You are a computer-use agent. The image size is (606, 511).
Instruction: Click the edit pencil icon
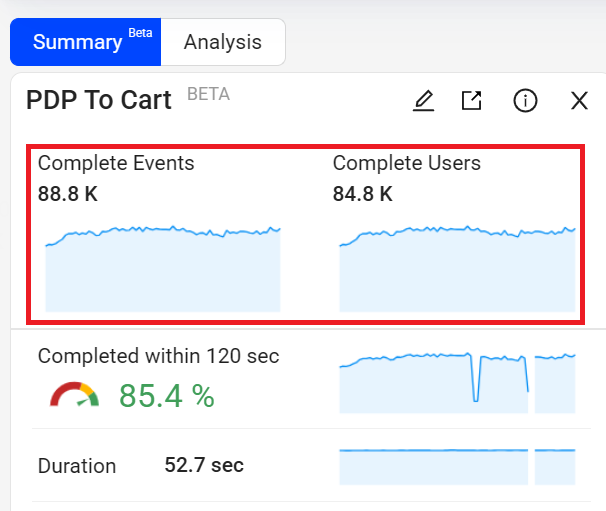point(424,100)
